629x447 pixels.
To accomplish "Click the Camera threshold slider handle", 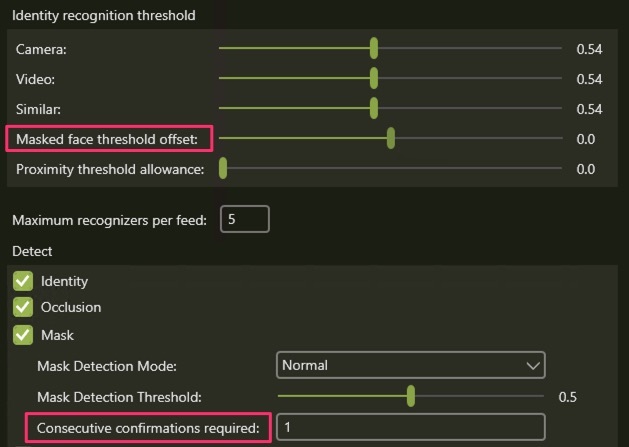I will tap(374, 48).
